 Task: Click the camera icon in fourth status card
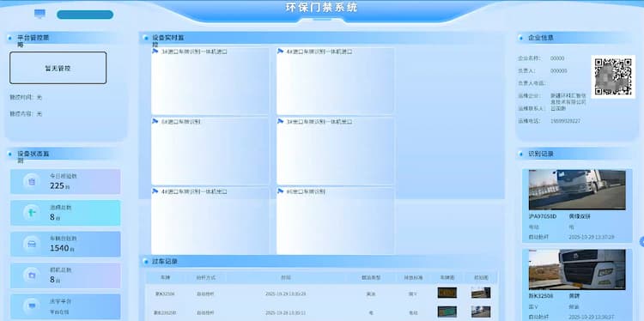point(31,275)
